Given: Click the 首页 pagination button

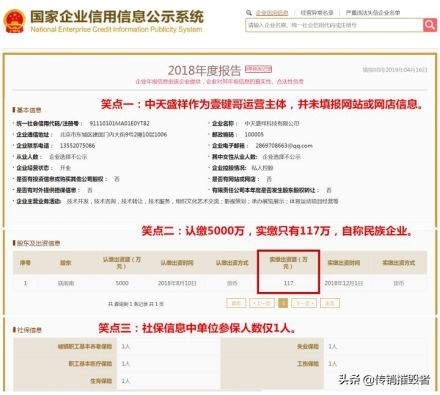Looking at the screenshot, I should click(236, 303).
